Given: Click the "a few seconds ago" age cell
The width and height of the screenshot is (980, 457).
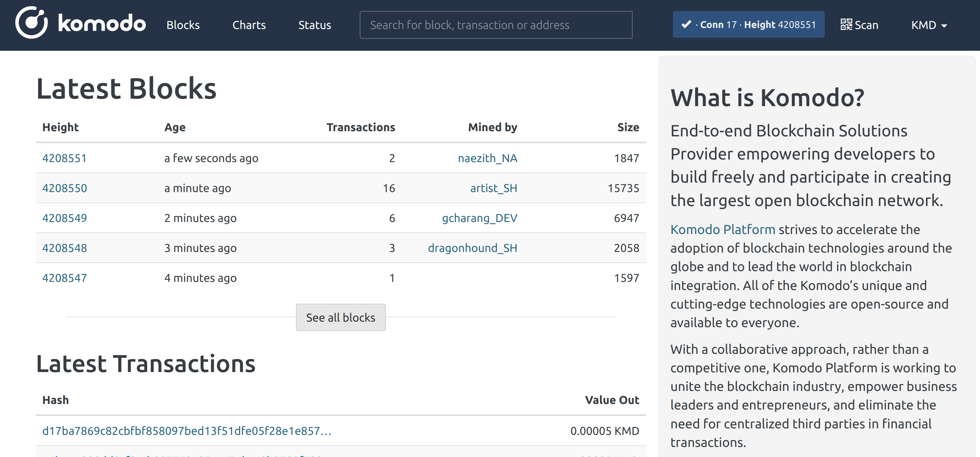Looking at the screenshot, I should pyautogui.click(x=211, y=158).
